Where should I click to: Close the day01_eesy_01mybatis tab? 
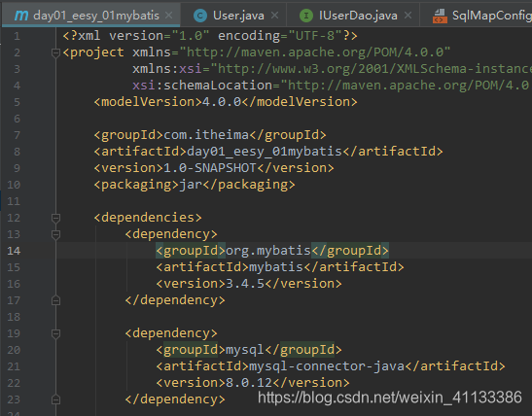tap(168, 16)
